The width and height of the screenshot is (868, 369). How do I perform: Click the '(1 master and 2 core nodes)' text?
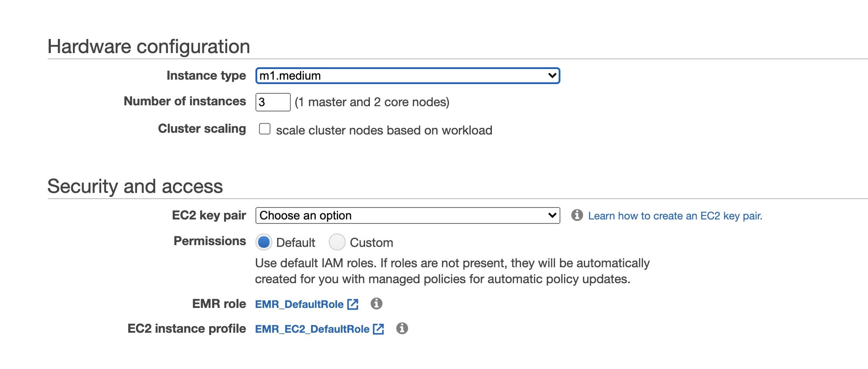click(372, 102)
